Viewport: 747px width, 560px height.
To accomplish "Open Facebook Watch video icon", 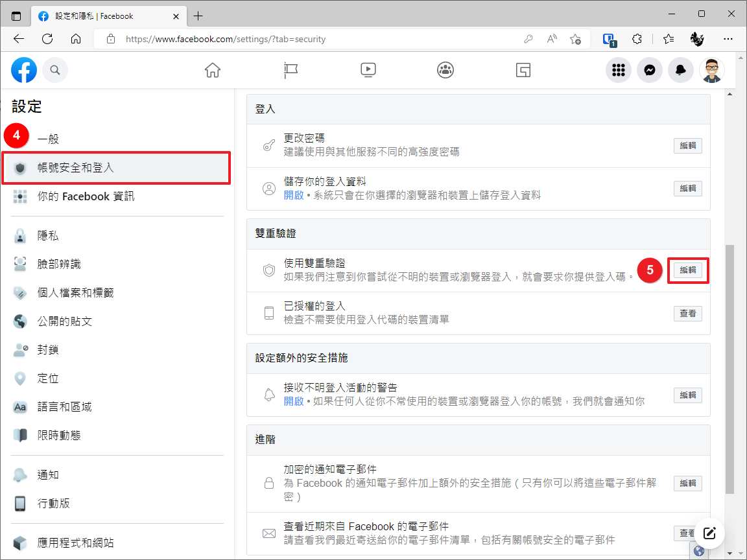I will (368, 70).
